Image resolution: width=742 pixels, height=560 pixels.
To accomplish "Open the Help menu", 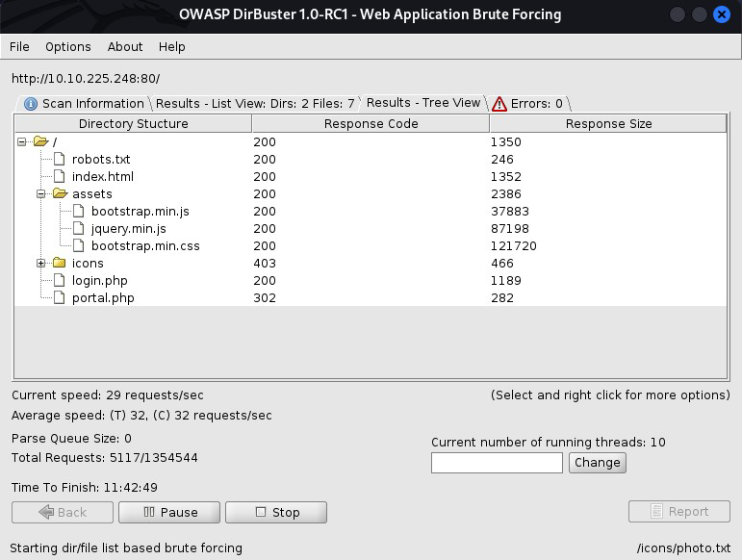I will (x=171, y=46).
